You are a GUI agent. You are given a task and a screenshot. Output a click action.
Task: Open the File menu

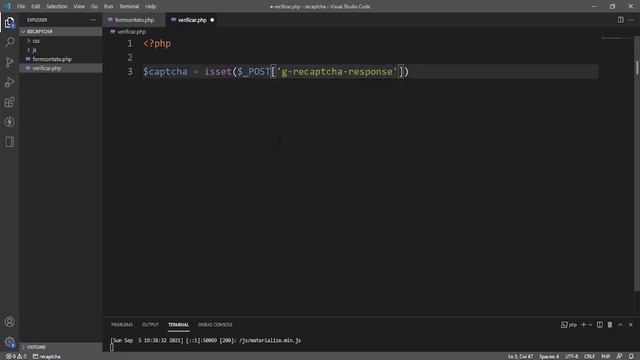point(21,6)
